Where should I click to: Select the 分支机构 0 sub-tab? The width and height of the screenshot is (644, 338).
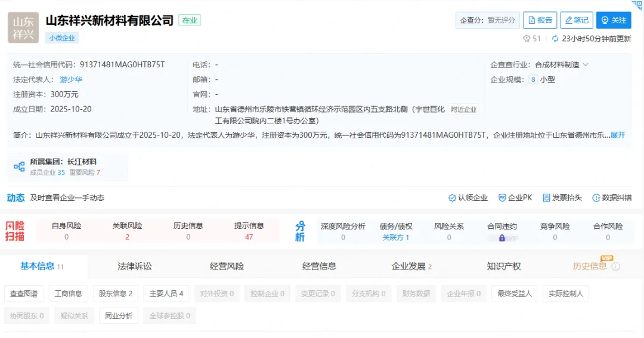369,294
